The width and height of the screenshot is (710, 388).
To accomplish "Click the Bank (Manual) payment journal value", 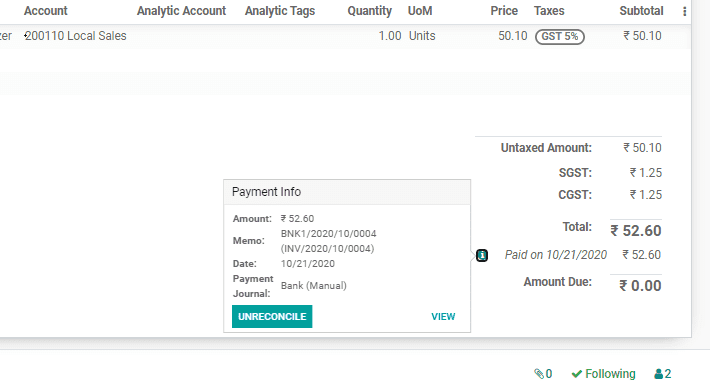I will (x=313, y=286).
